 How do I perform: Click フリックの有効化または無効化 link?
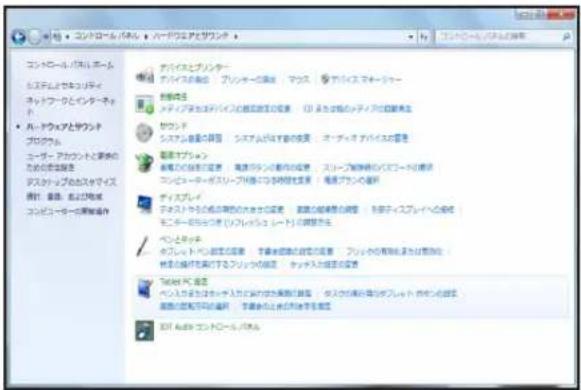pyautogui.click(x=394, y=252)
